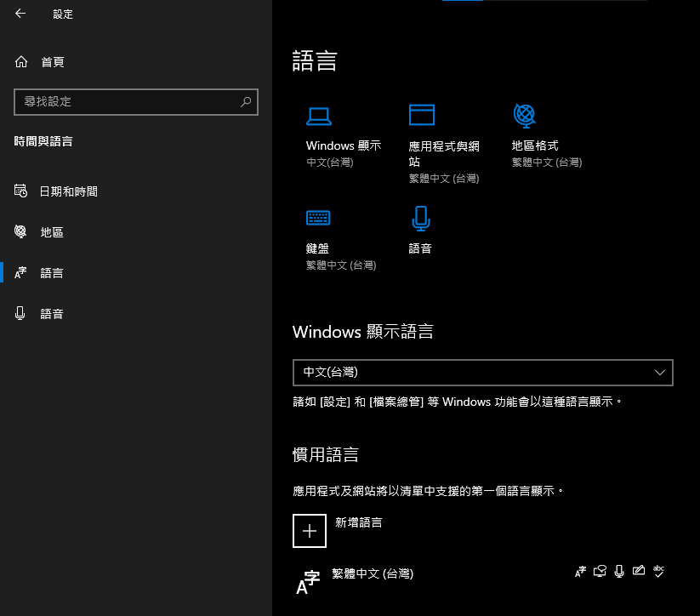Click the plus button to add language
The width and height of the screenshot is (700, 616).
(310, 531)
